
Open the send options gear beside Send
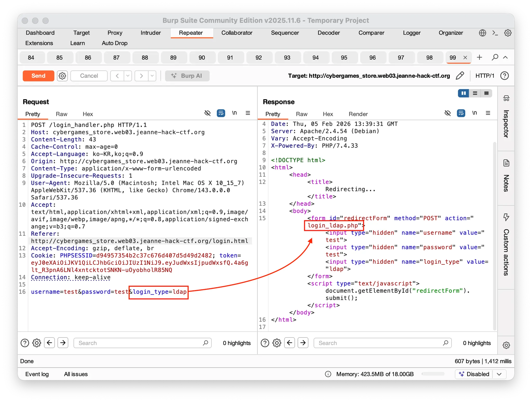coord(62,76)
